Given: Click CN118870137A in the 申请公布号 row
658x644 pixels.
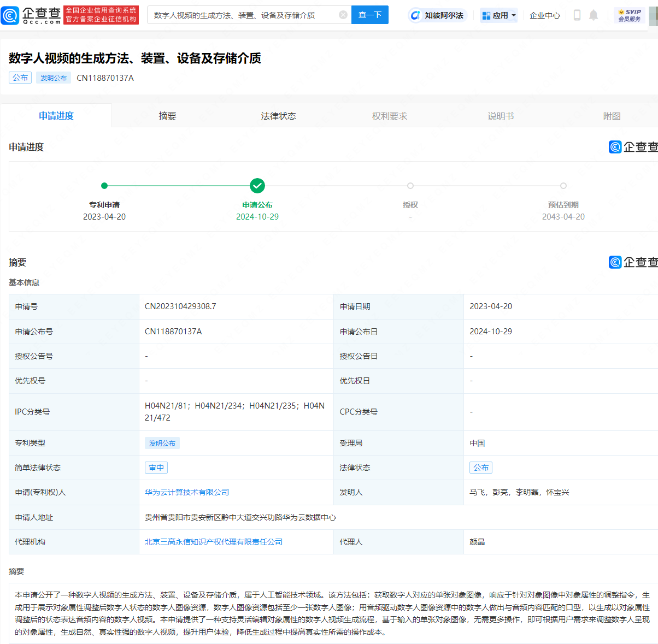Looking at the screenshot, I should (173, 332).
